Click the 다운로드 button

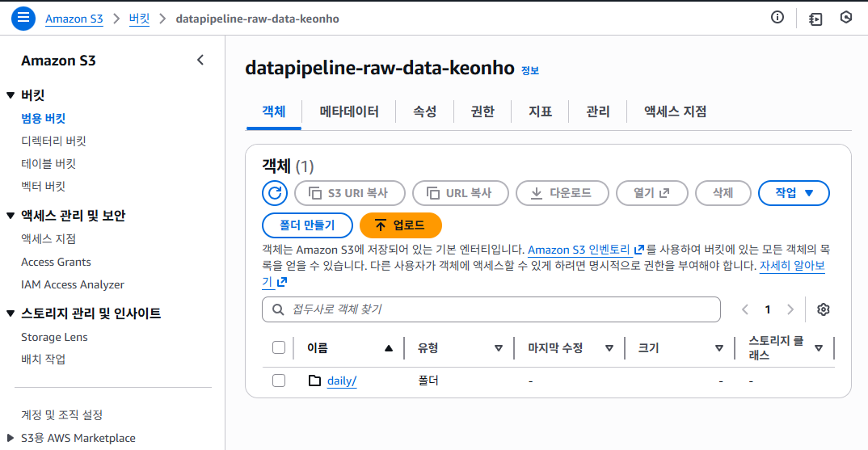coord(563,193)
